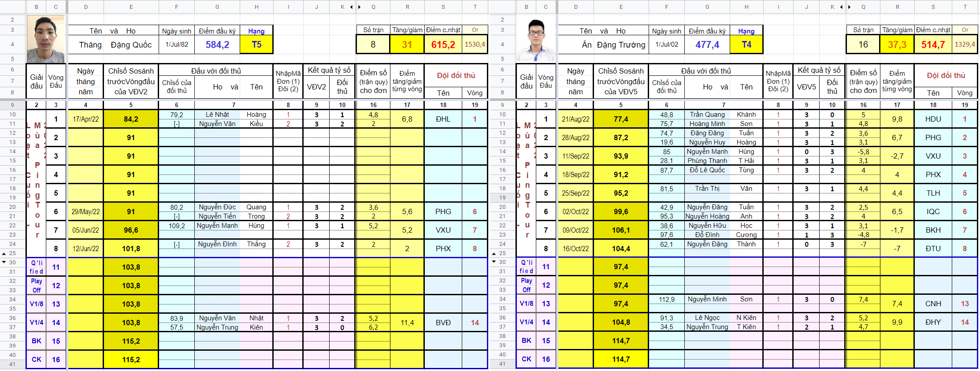Select the index cell 106,1 in right sheet
Viewport: 980px width, 371px height.
coord(621,230)
